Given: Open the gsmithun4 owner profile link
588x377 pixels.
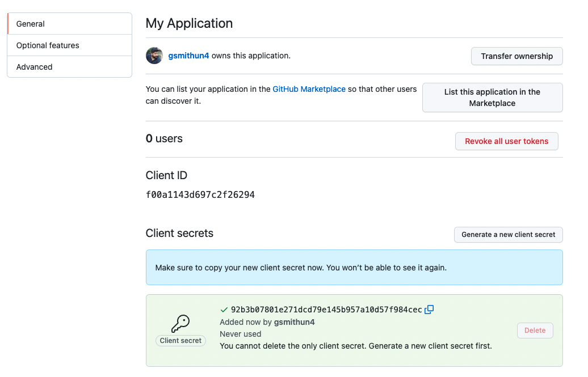Looking at the screenshot, I should 188,56.
